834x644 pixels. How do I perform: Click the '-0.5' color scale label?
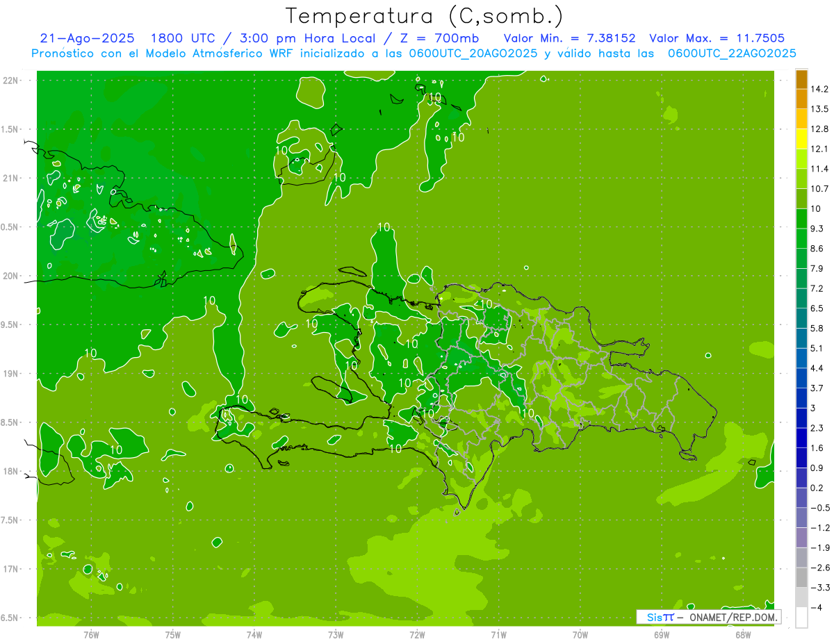819,508
